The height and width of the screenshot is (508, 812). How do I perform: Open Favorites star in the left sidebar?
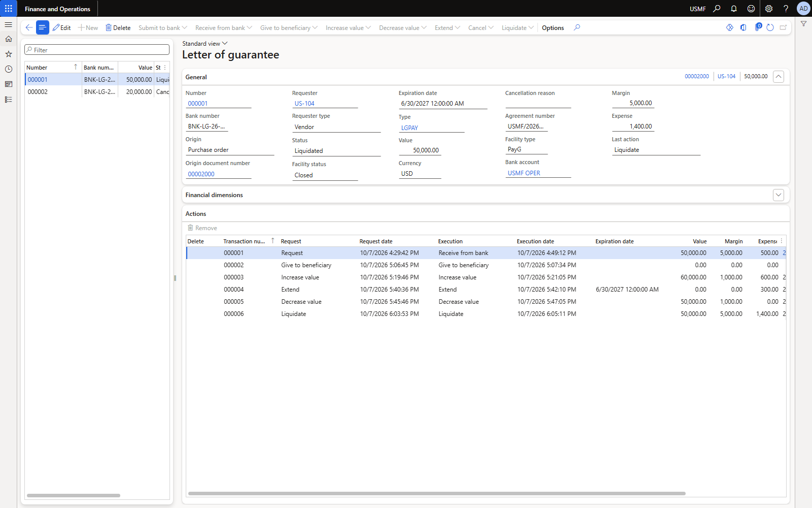9,54
